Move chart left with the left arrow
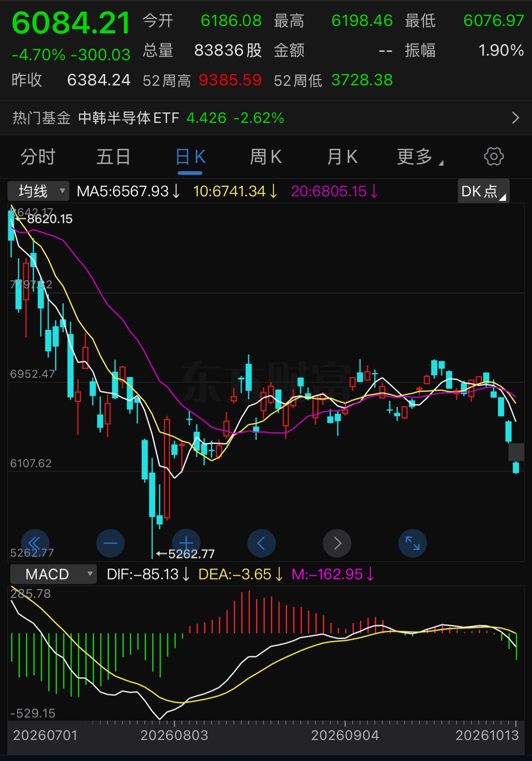Screen dimensions: 532x761 [x=261, y=543]
